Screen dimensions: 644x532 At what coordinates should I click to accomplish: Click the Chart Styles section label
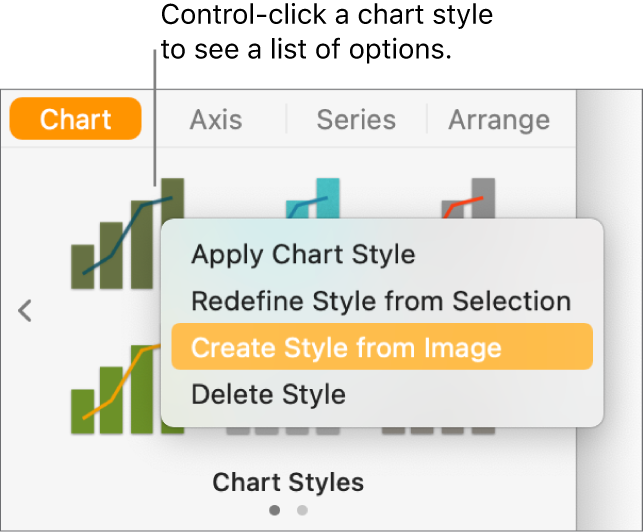[288, 483]
